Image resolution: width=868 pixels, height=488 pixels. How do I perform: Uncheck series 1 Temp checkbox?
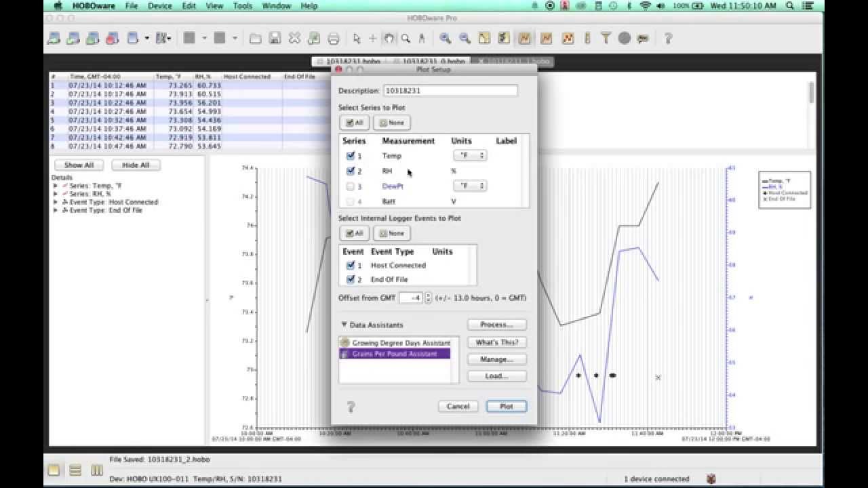[x=351, y=156]
